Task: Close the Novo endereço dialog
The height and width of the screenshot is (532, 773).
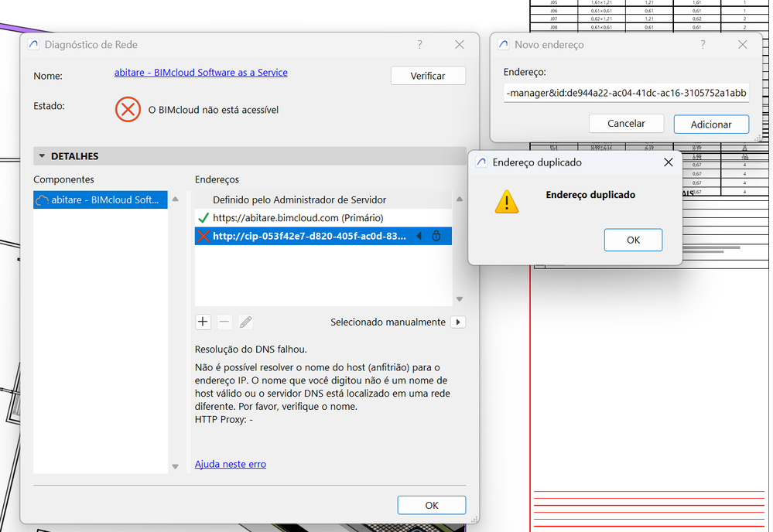Action: click(x=742, y=45)
